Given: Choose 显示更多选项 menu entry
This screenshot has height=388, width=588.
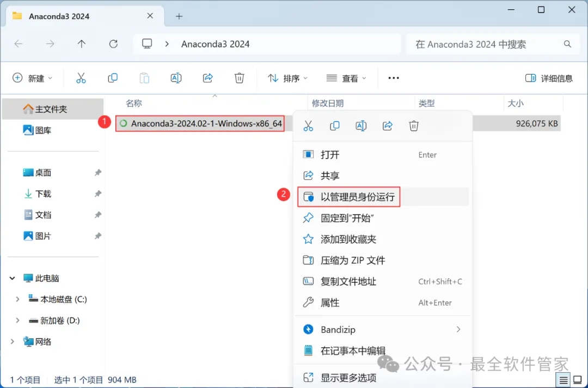Looking at the screenshot, I should 383,378.
